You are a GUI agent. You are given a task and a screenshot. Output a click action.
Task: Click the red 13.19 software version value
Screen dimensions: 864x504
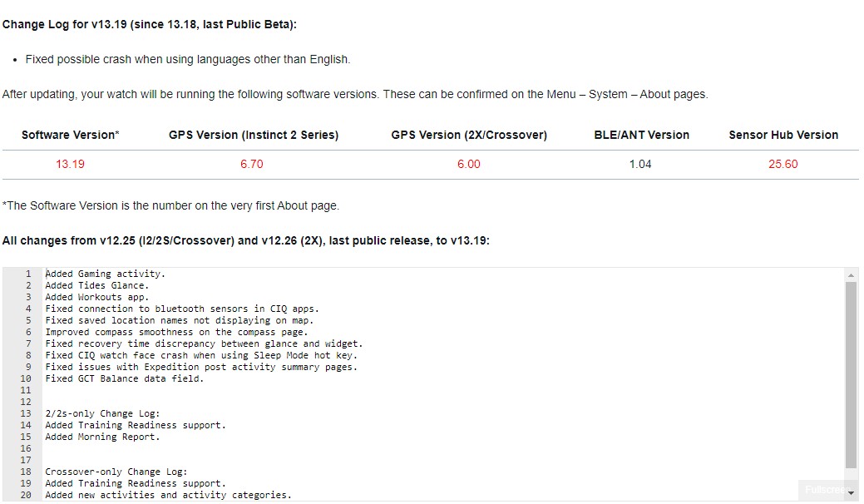pos(70,164)
